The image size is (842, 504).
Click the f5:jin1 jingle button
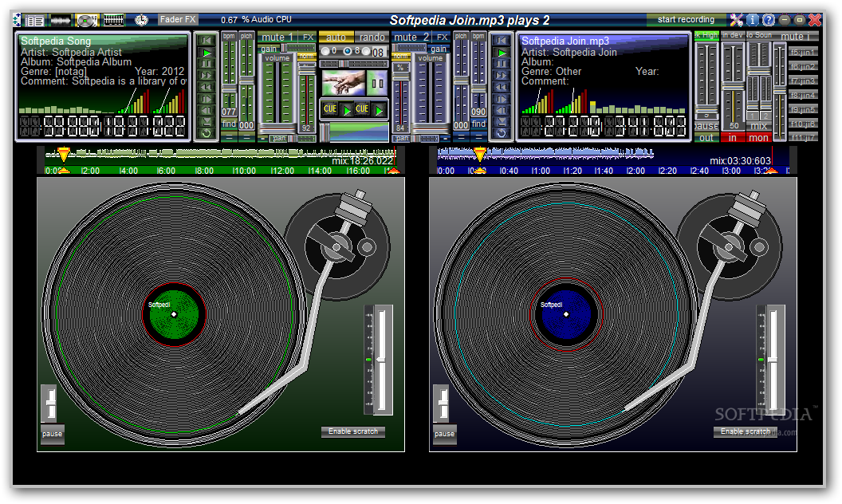(804, 52)
